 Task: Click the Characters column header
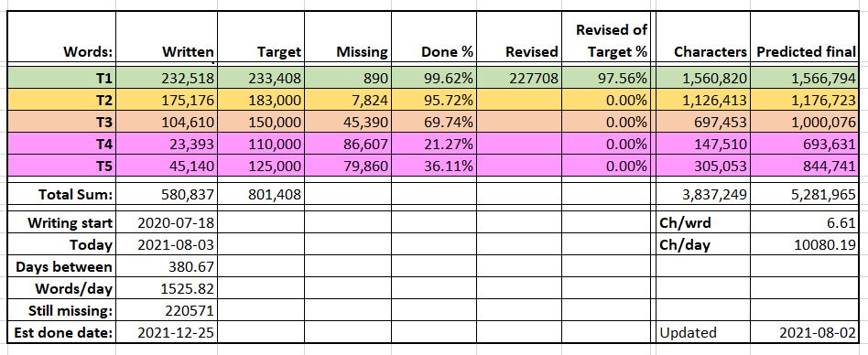tap(703, 36)
